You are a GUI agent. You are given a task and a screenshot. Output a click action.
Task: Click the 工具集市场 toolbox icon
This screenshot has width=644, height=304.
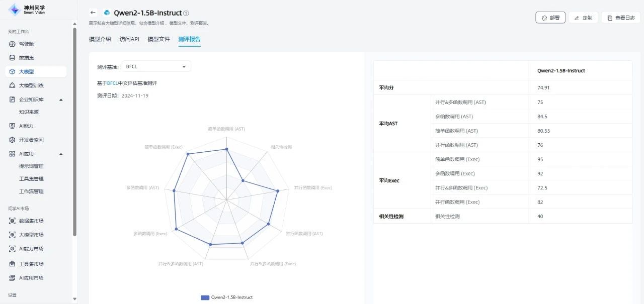tap(13, 264)
